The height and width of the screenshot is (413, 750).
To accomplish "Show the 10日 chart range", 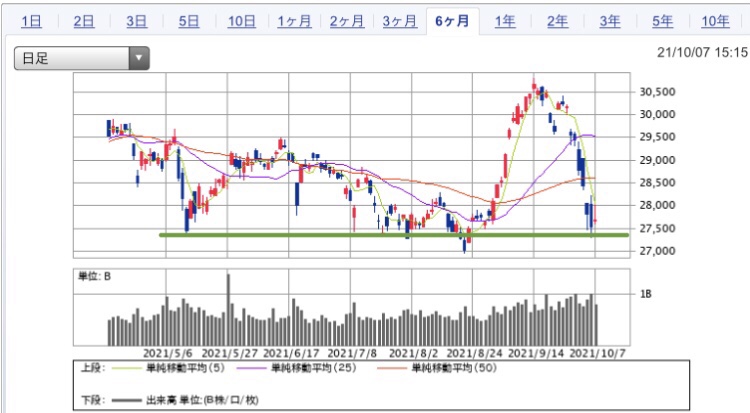I will (242, 22).
